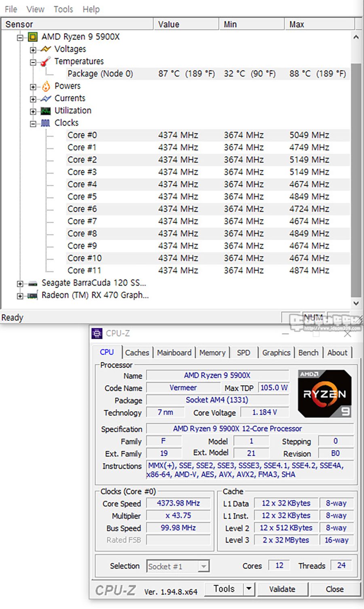Switch to the SPD tab
This screenshot has height=609, width=364.
(243, 352)
